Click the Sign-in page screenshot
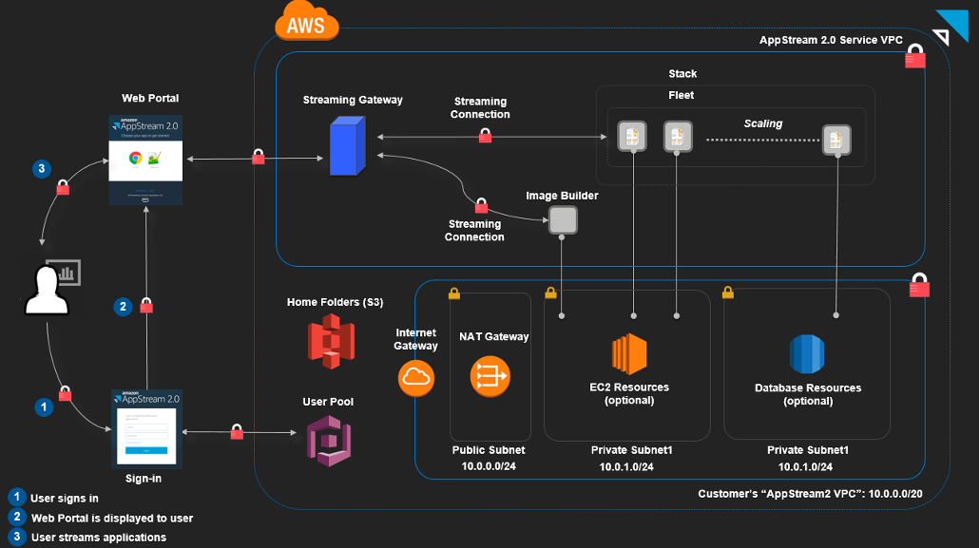 click(144, 425)
